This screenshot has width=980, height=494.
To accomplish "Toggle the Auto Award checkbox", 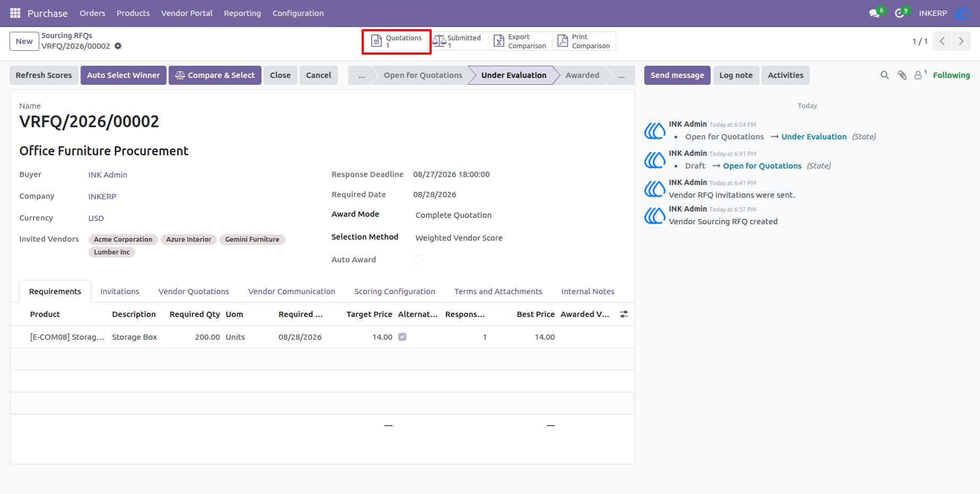I will click(417, 260).
